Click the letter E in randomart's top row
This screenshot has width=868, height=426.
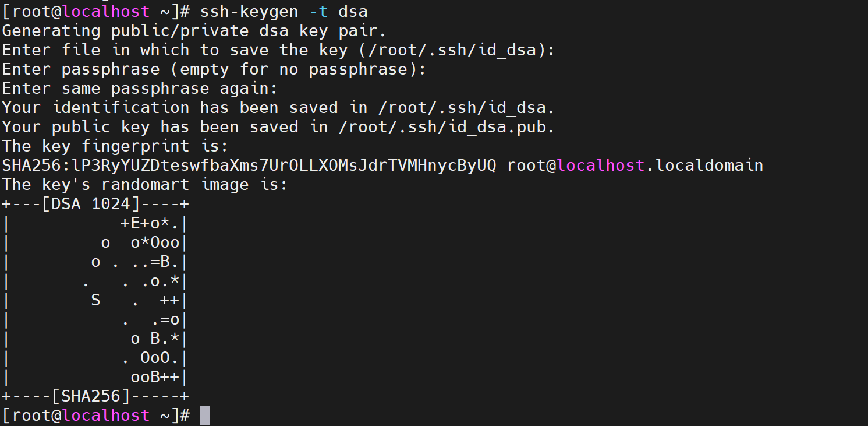(136, 223)
